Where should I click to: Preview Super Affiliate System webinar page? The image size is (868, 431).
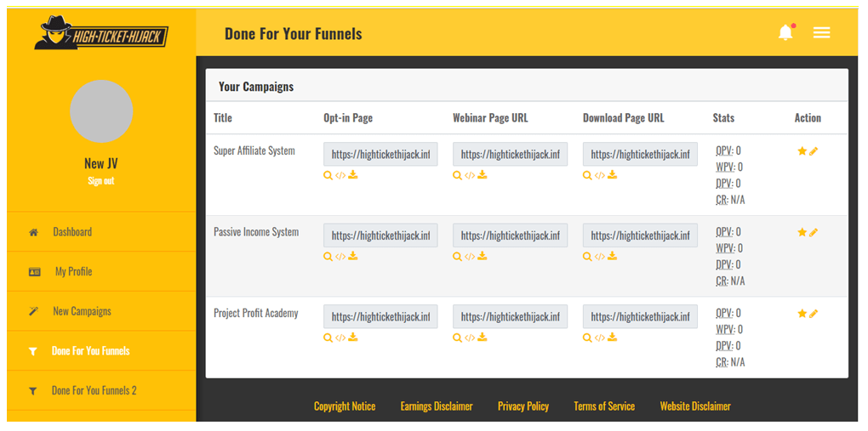point(457,175)
